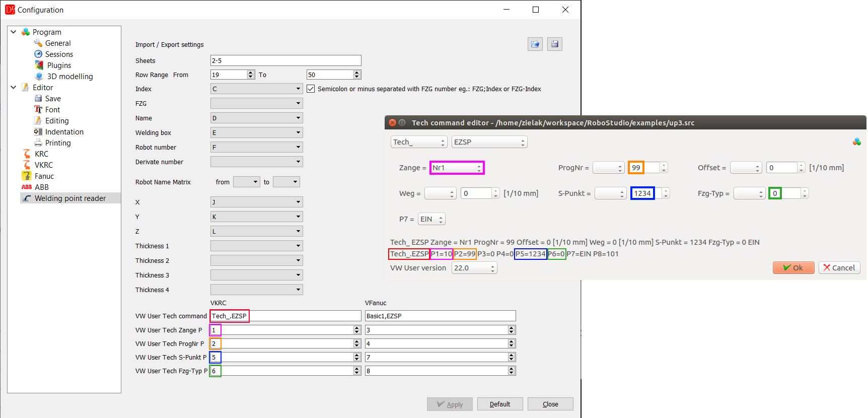Open General settings in the tree
This screenshot has height=418, width=868.
(x=58, y=43)
